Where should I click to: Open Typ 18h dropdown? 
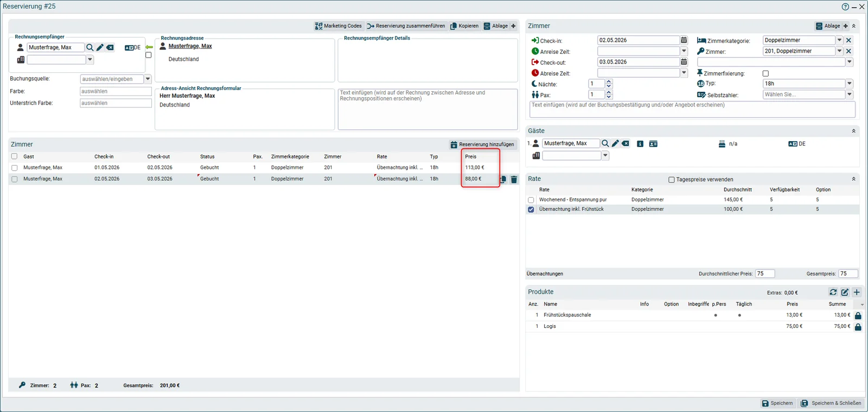tap(850, 84)
